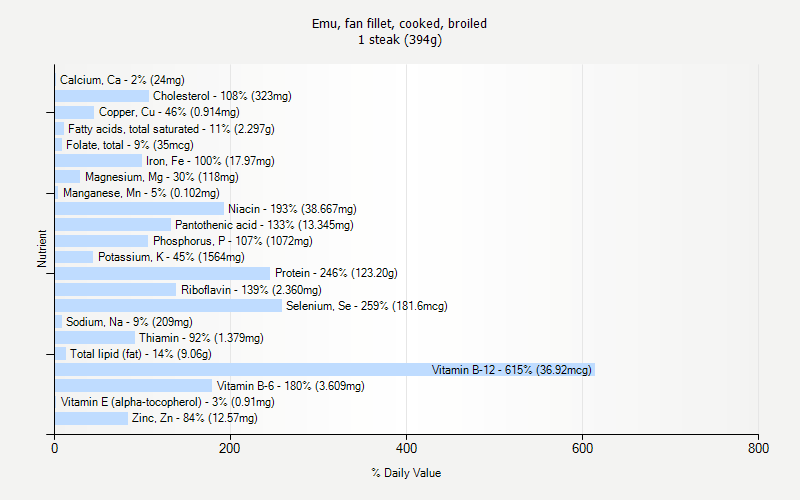
Task: Click the 400 tick label on x-axis
Action: coord(406,449)
